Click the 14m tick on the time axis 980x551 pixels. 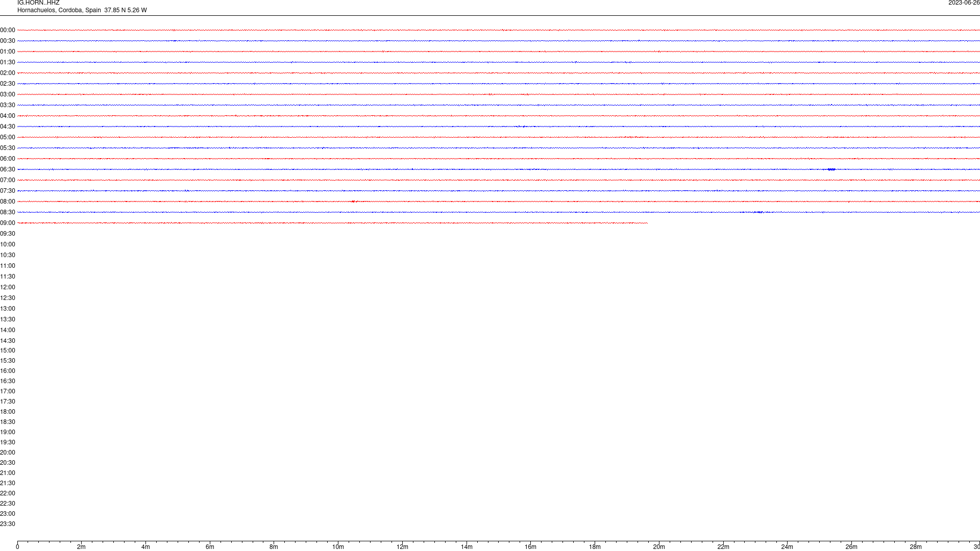click(x=467, y=547)
